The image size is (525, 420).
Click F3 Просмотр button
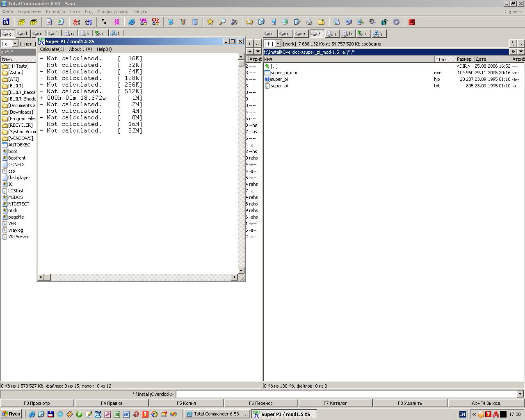coord(37,403)
